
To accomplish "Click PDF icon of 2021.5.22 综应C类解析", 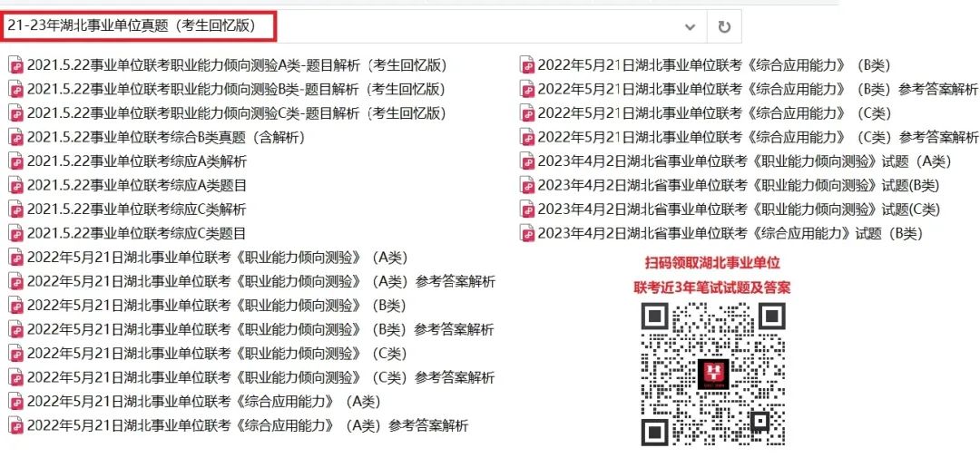I will 16,210.
